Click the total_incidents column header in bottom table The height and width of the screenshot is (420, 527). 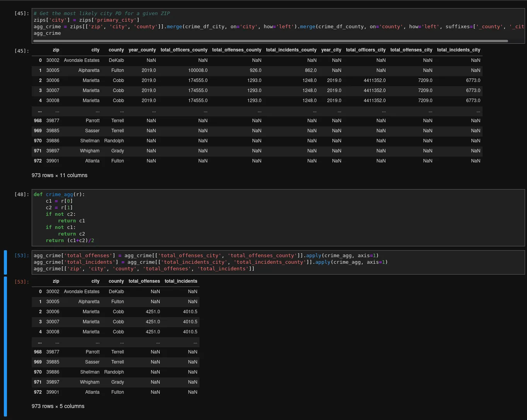(181, 281)
